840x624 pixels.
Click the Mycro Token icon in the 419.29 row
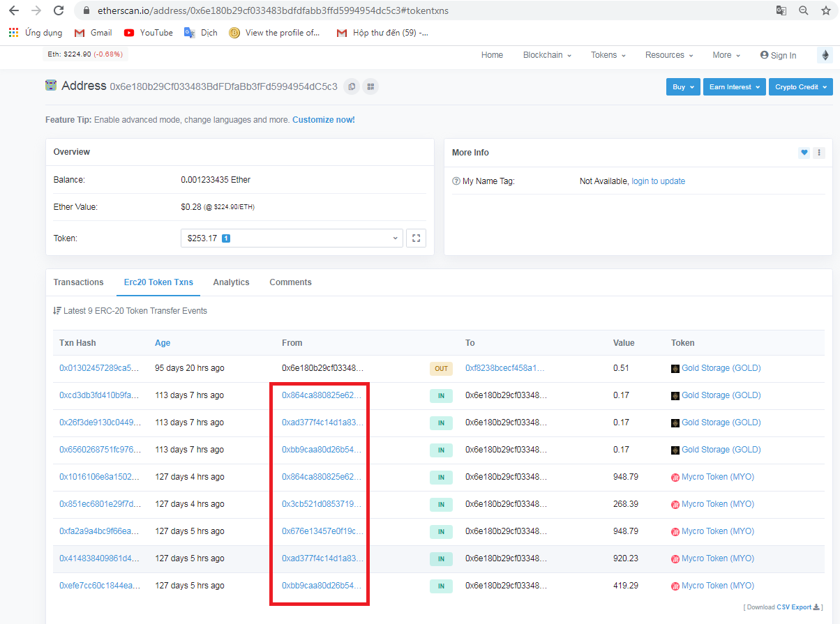click(675, 586)
